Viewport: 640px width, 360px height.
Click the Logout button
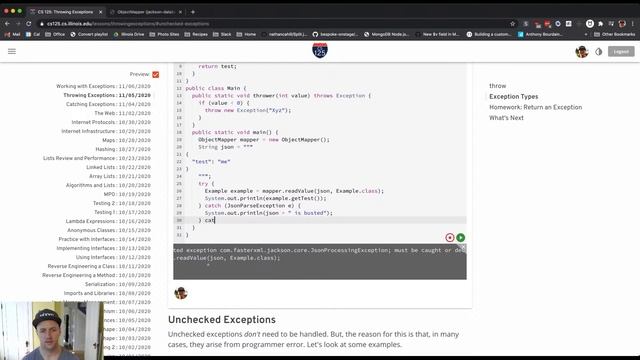(x=621, y=51)
